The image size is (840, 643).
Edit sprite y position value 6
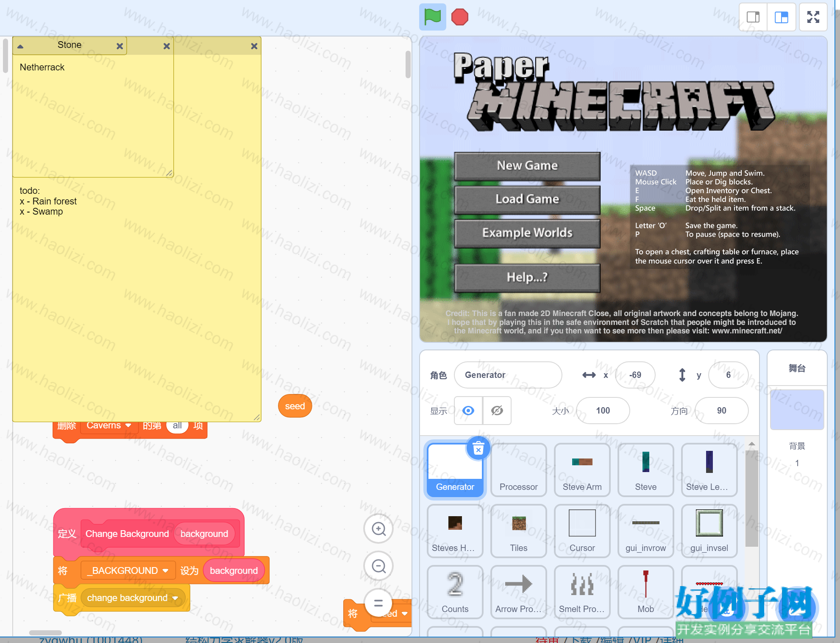tap(728, 375)
